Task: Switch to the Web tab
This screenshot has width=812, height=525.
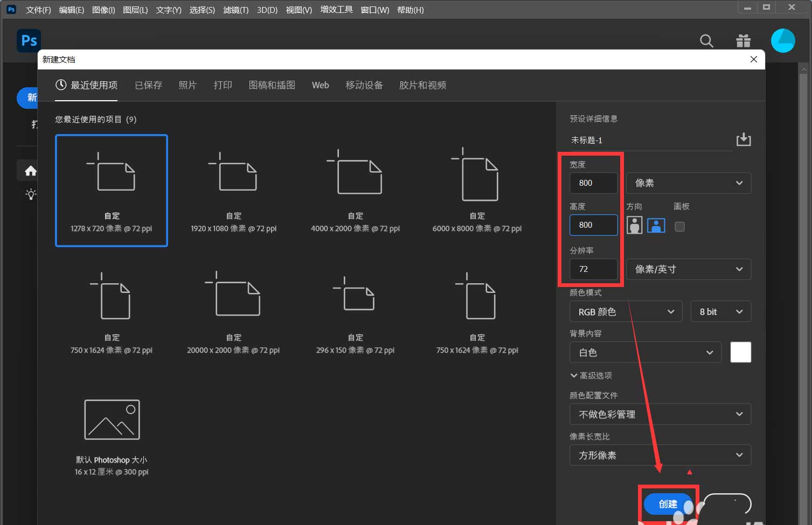Action: pyautogui.click(x=320, y=85)
